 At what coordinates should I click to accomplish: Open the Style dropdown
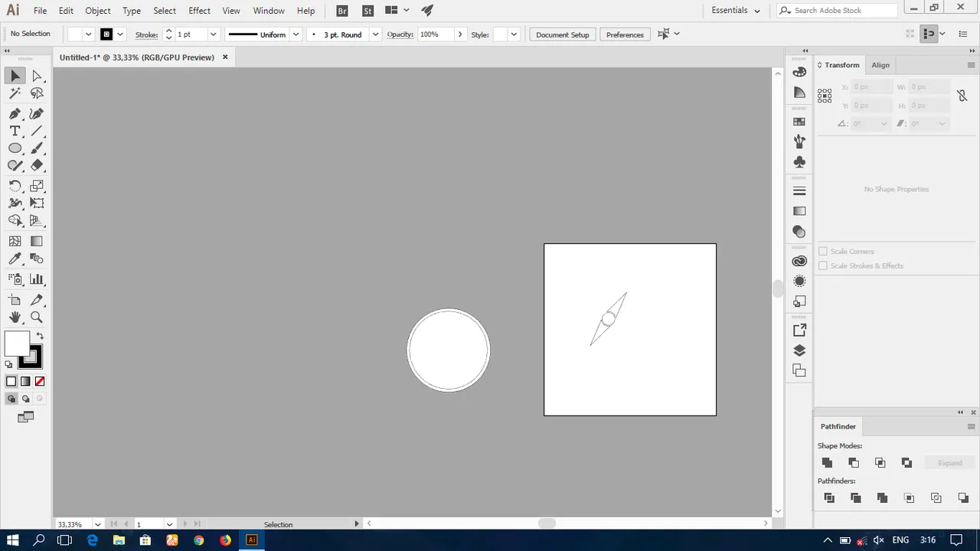tap(514, 34)
